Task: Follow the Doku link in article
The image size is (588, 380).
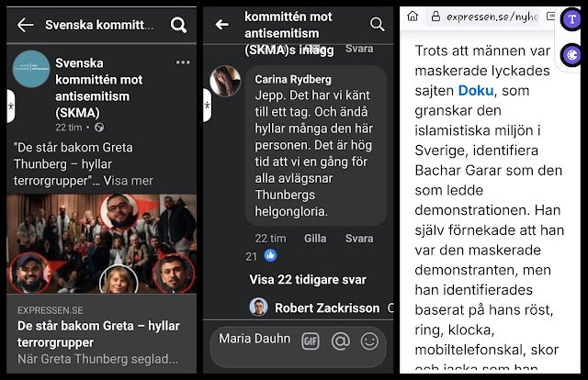Action: click(476, 90)
